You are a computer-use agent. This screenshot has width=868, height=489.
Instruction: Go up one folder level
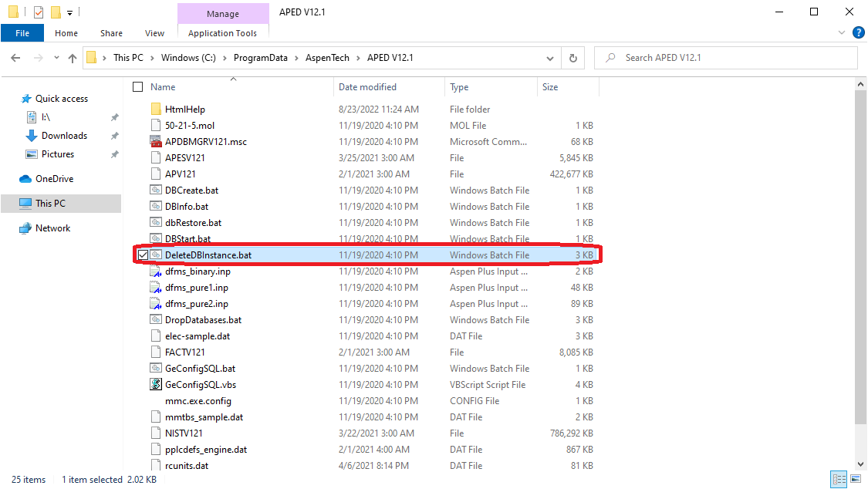[x=73, y=58]
